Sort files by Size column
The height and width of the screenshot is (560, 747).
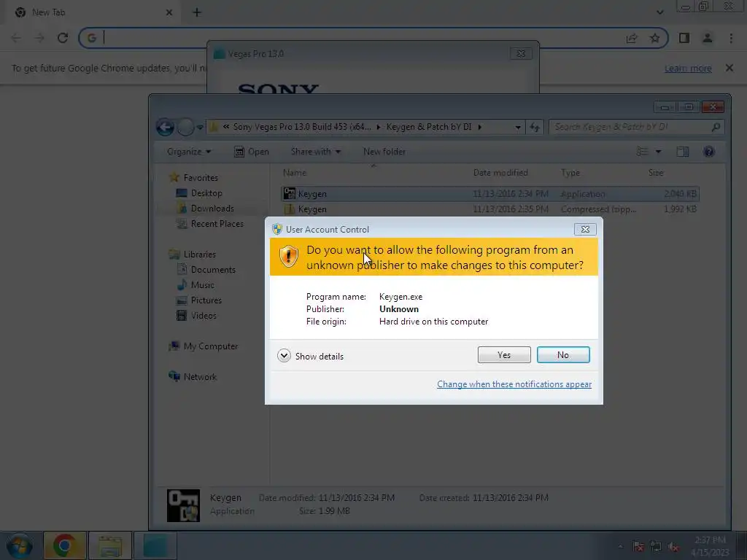(656, 172)
